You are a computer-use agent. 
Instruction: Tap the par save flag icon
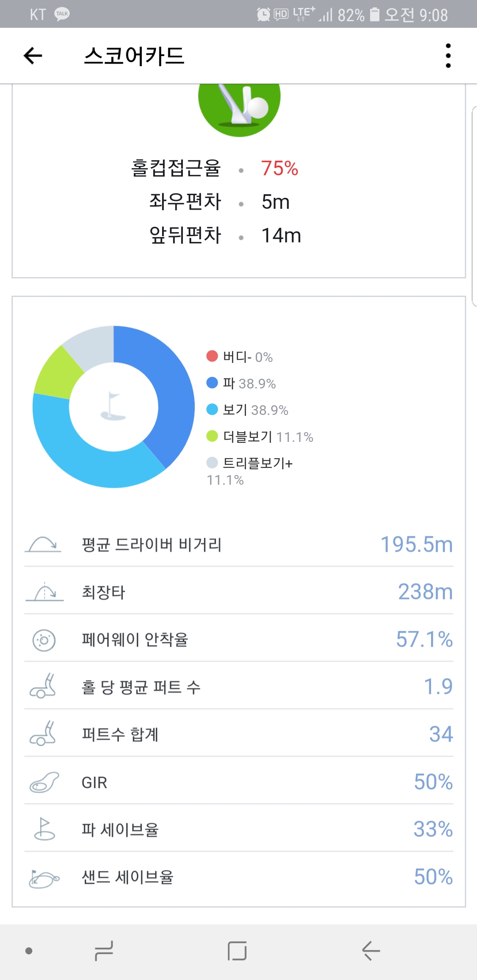tap(44, 829)
